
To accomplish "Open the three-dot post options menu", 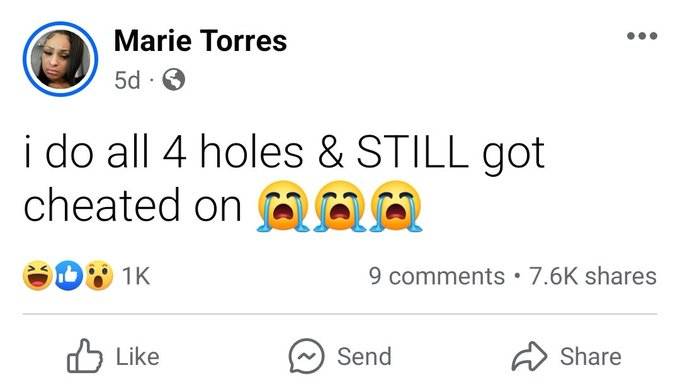I will point(642,36).
